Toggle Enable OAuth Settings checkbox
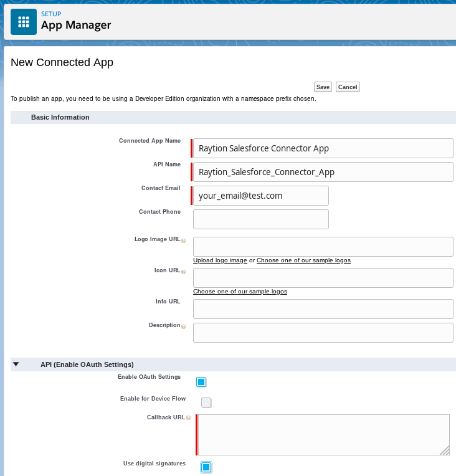Image resolution: width=456 pixels, height=476 pixels. tap(201, 382)
